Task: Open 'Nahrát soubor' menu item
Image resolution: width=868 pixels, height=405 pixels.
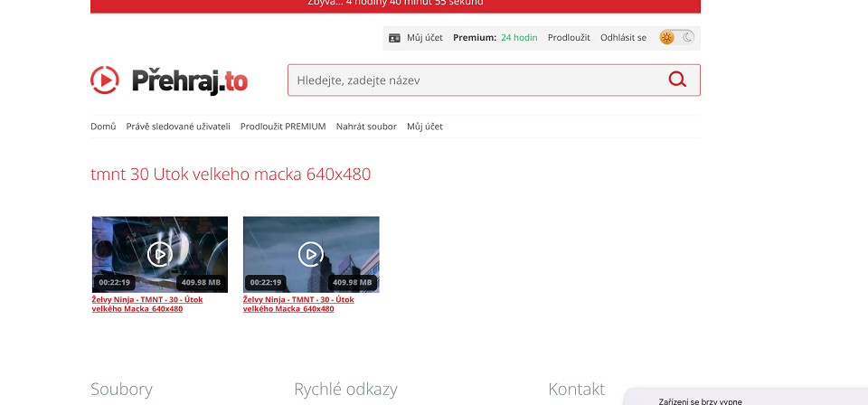Action: [x=366, y=127]
